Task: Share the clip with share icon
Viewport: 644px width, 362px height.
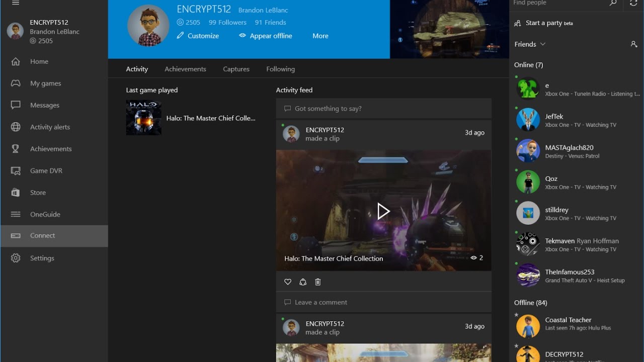Action: click(x=303, y=282)
